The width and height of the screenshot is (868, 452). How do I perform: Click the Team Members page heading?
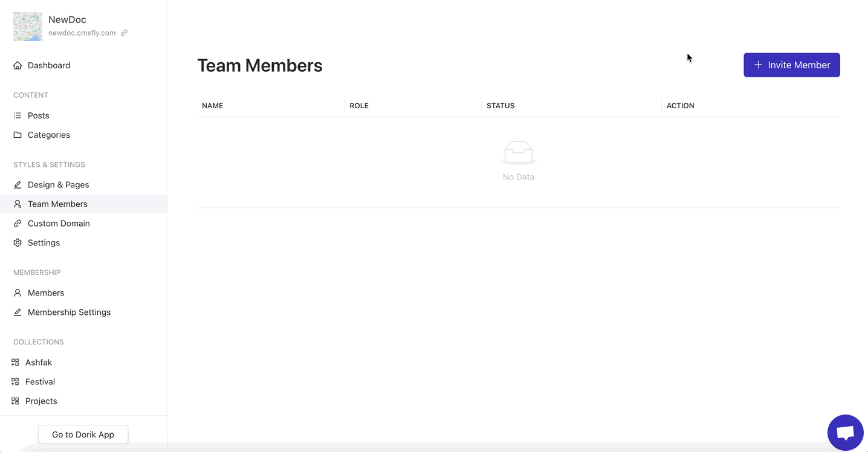tap(260, 65)
